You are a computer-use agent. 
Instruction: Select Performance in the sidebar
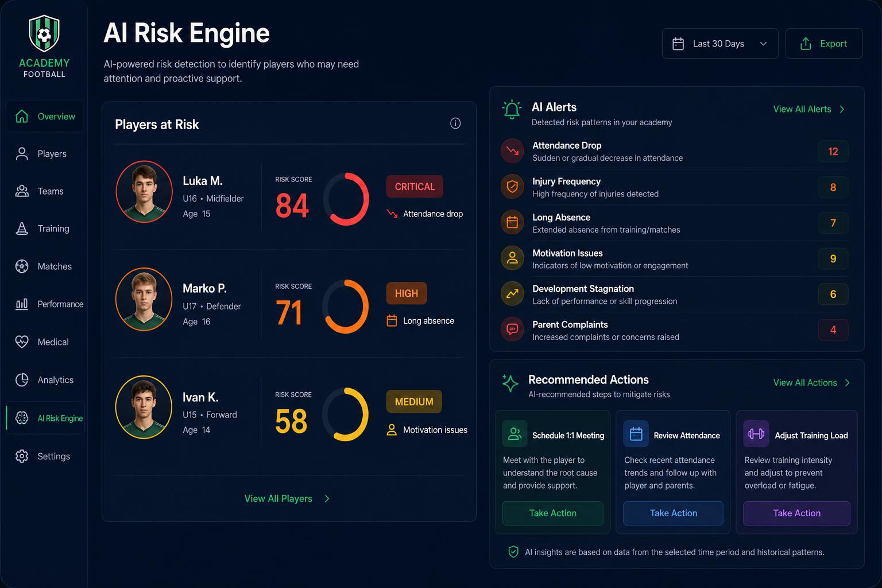click(x=45, y=304)
